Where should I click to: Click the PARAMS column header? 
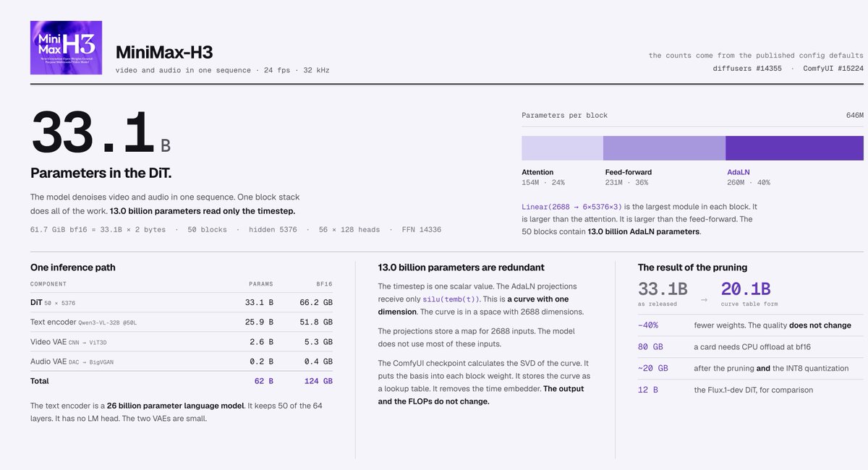pos(261,284)
